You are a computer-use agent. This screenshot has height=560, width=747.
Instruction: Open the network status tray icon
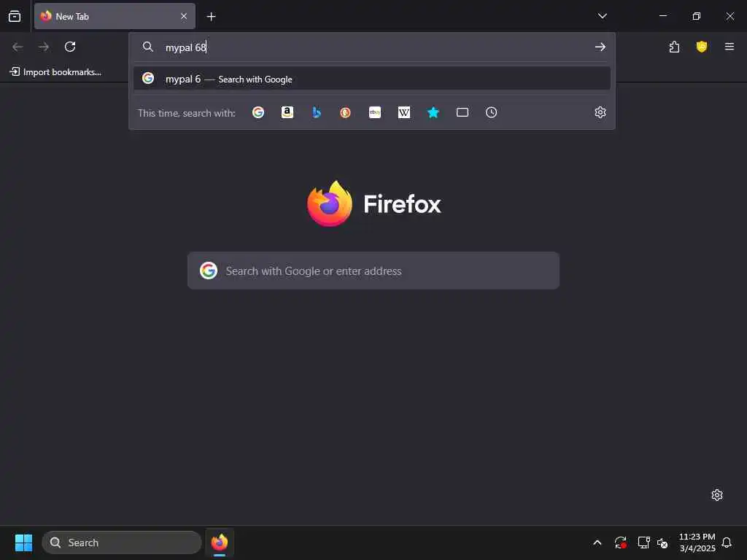[x=643, y=542]
